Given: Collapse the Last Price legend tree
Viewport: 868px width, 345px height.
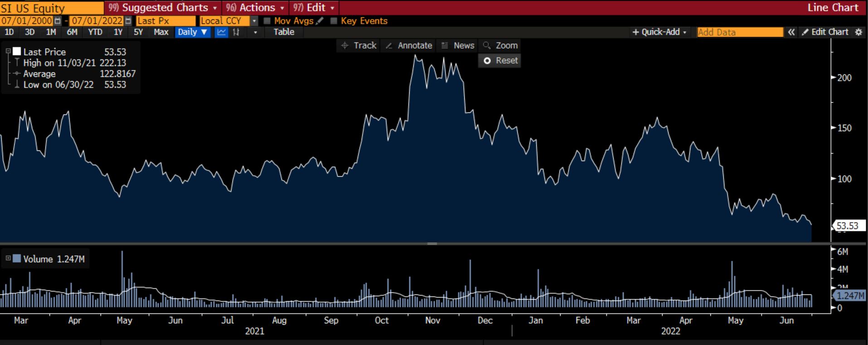Looking at the screenshot, I should point(8,52).
